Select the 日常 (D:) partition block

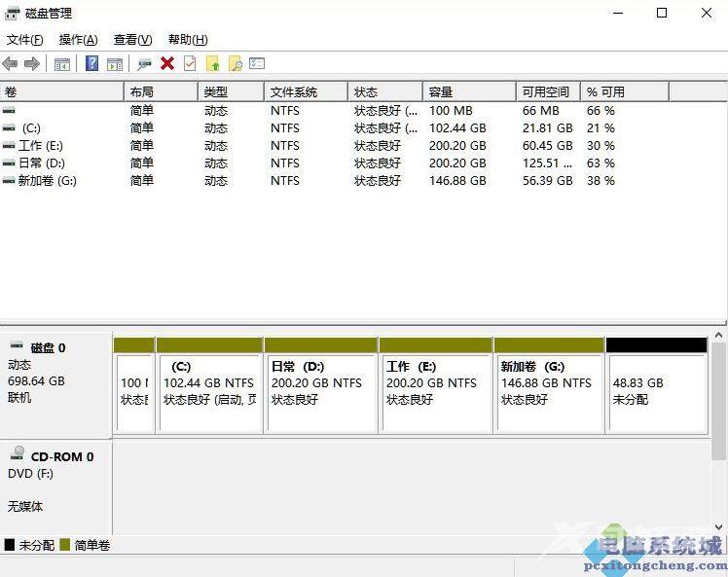(321, 385)
